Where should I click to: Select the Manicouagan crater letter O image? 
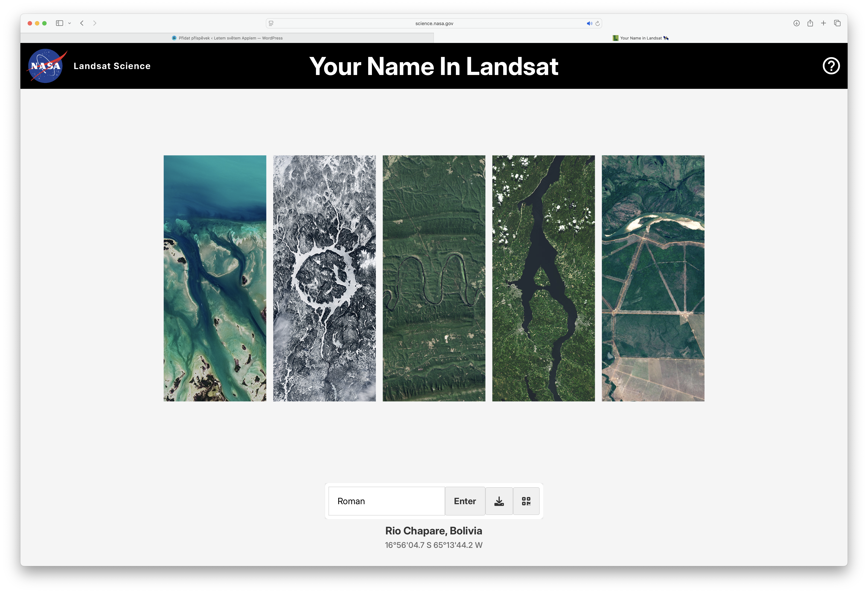324,278
